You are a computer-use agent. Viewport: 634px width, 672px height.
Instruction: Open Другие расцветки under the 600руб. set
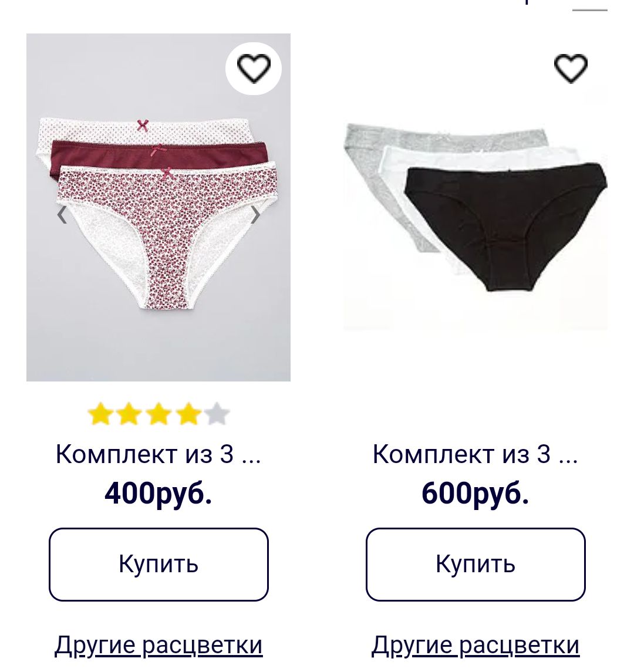pos(475,645)
